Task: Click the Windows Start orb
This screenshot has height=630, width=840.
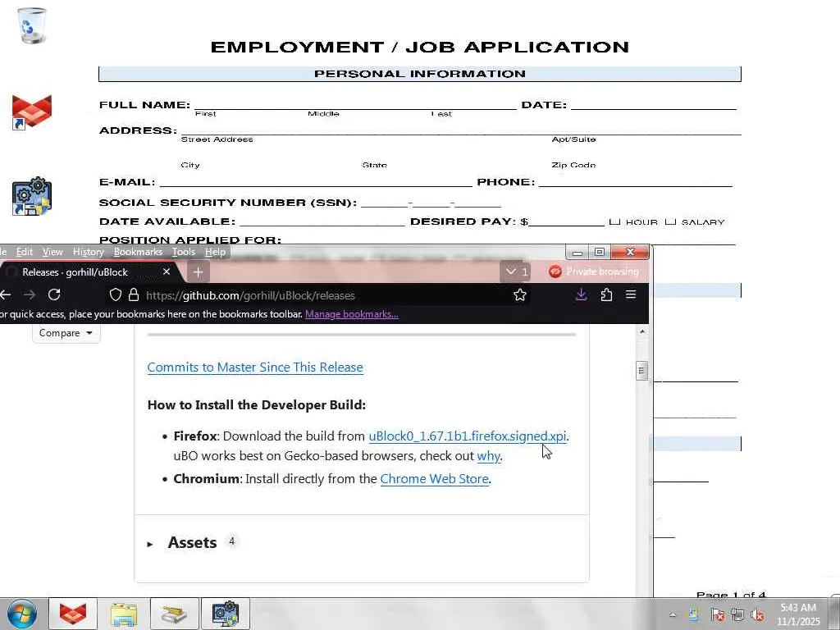Action: click(22, 614)
